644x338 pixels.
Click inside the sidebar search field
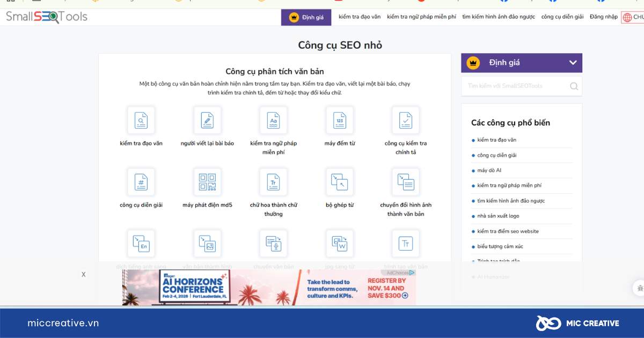pyautogui.click(x=515, y=86)
